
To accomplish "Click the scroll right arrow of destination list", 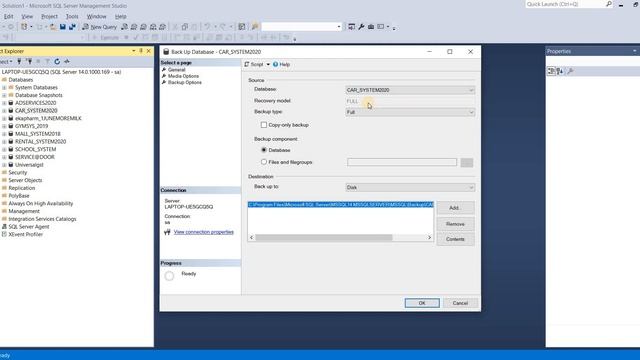I will (x=429, y=238).
